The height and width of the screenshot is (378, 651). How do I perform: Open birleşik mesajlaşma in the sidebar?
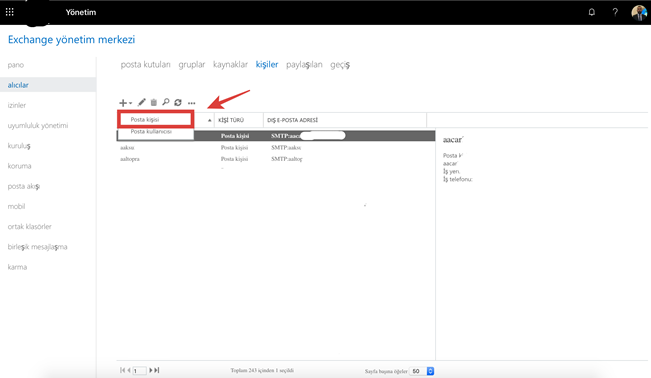pyautogui.click(x=37, y=247)
